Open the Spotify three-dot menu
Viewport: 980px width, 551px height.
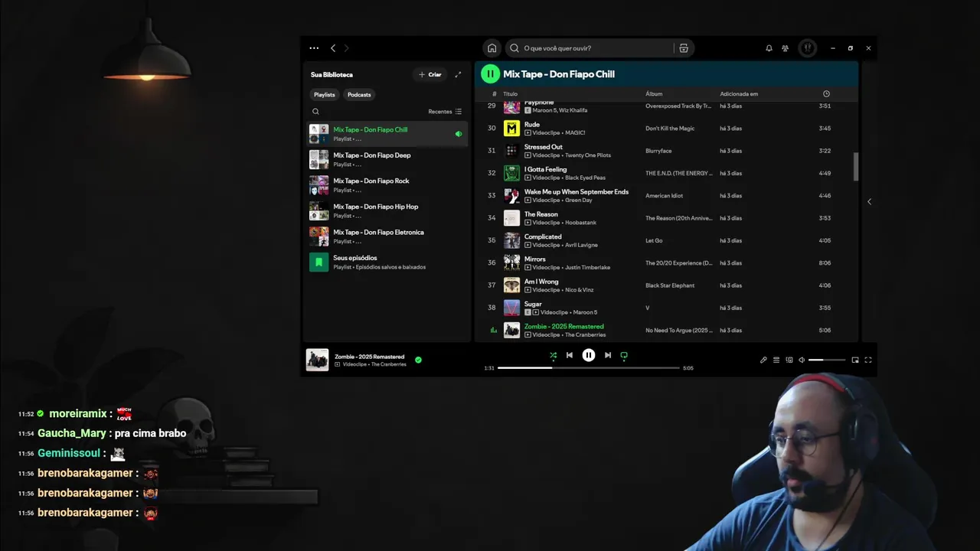314,48
